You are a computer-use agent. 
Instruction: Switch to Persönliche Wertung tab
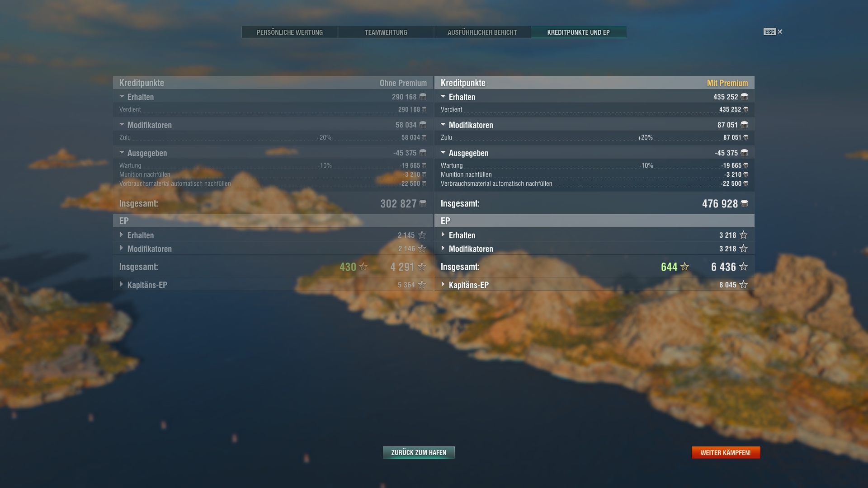pyautogui.click(x=289, y=33)
